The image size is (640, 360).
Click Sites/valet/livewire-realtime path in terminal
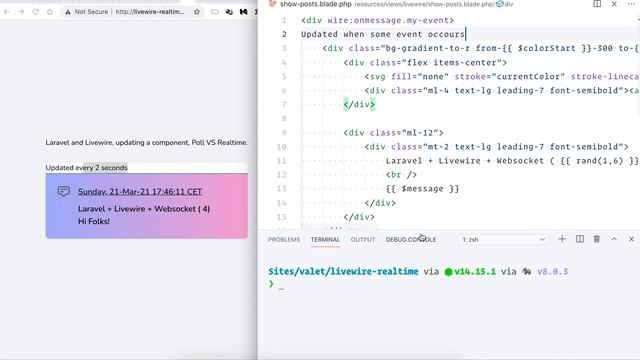[x=343, y=271]
